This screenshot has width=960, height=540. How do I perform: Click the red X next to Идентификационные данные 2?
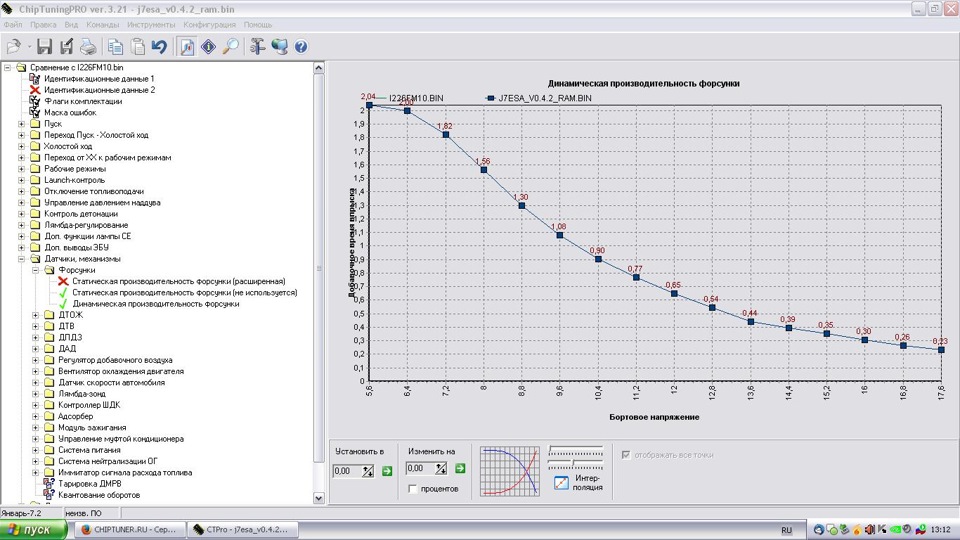[x=35, y=90]
